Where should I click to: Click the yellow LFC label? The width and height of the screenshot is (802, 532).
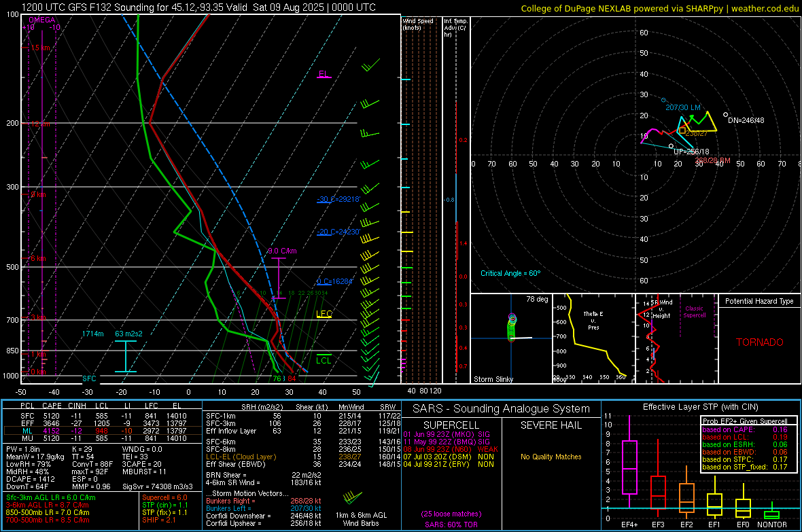(x=324, y=314)
